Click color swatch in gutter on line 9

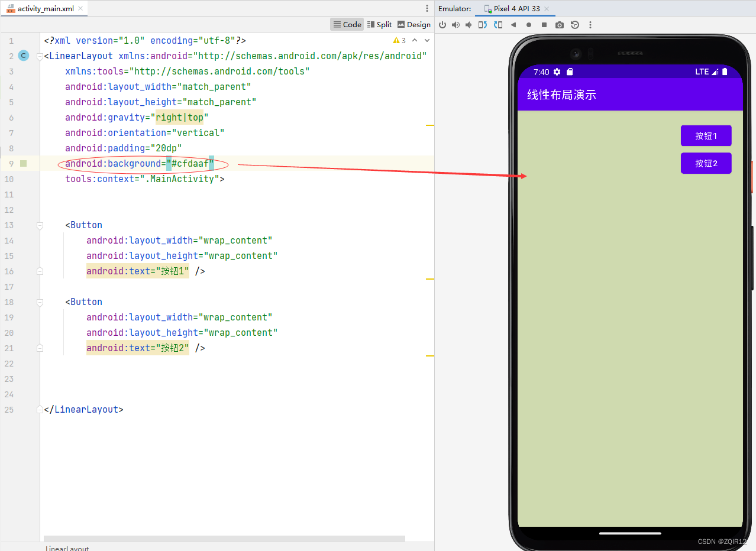[x=24, y=163]
